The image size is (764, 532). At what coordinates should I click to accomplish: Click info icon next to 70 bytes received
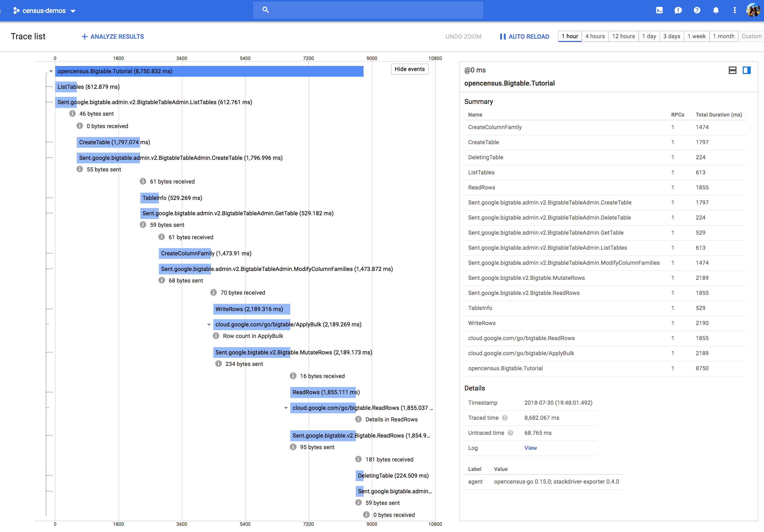[x=213, y=293]
